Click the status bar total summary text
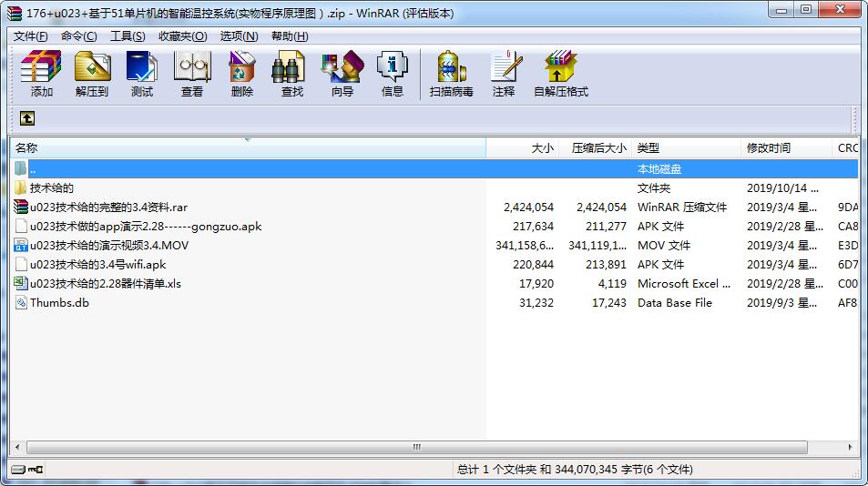 point(575,470)
